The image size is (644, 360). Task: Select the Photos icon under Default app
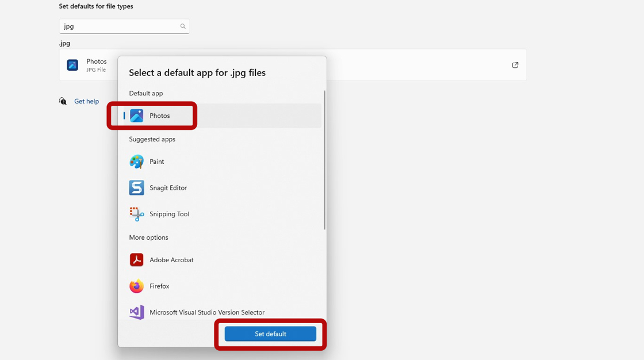[137, 116]
